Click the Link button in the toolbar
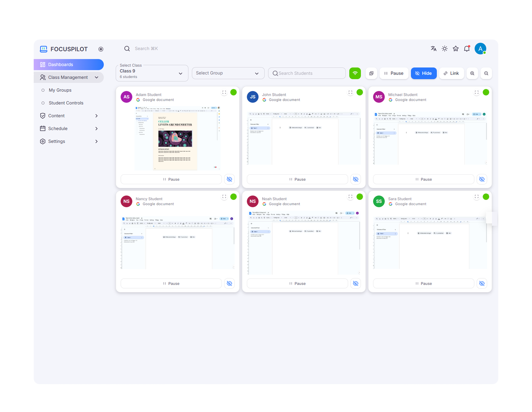The image size is (532, 412). (451, 73)
